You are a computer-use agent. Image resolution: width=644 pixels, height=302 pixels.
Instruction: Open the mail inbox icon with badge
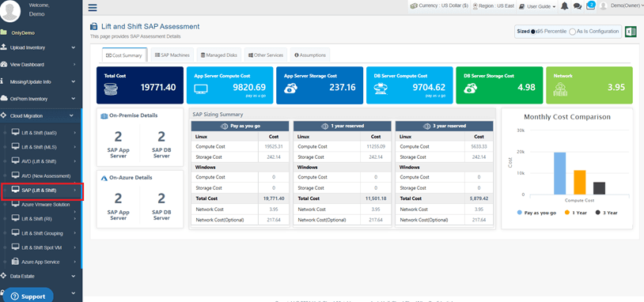click(x=591, y=6)
